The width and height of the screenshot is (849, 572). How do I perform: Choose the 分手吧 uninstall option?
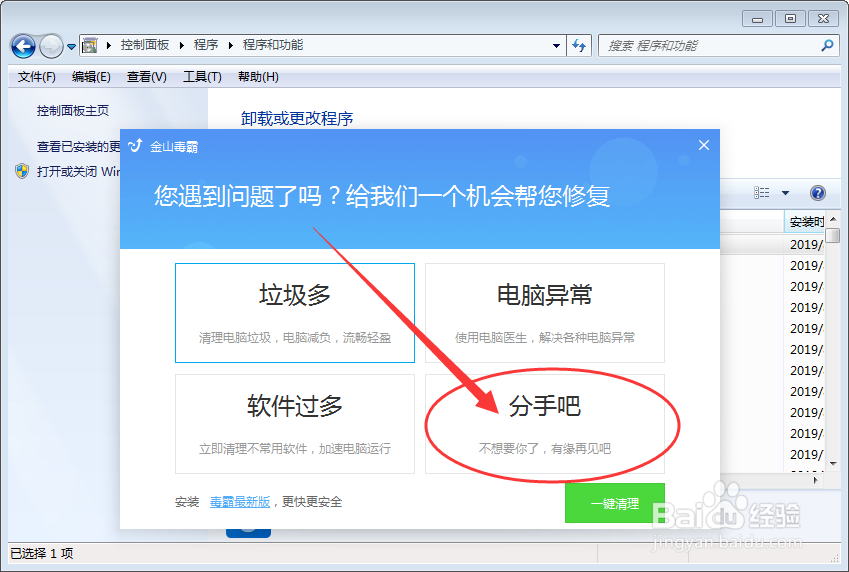click(545, 424)
